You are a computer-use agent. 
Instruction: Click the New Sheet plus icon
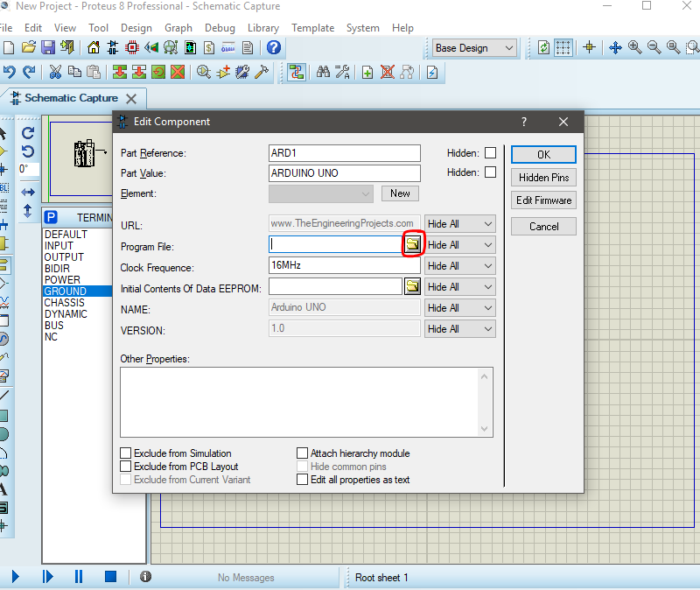point(367,72)
